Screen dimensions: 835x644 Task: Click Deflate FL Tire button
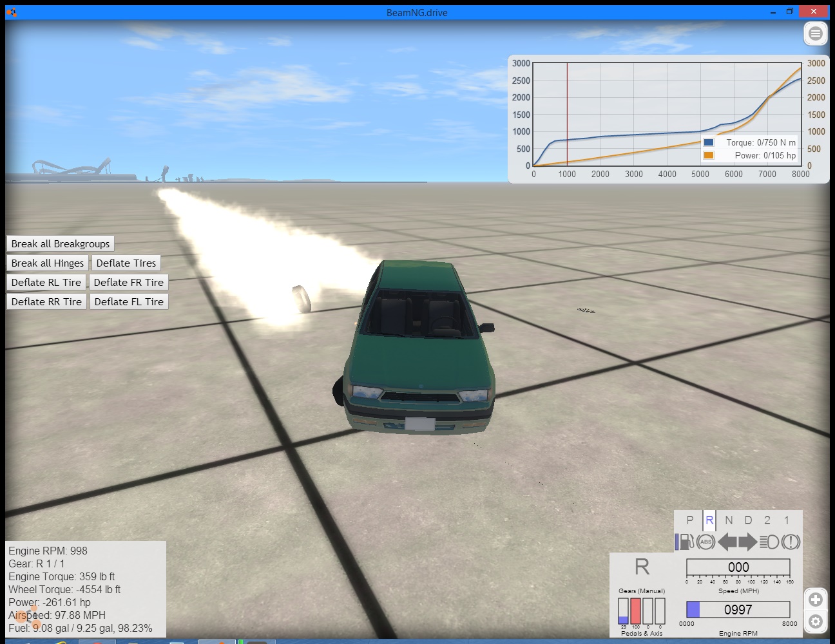click(x=129, y=301)
